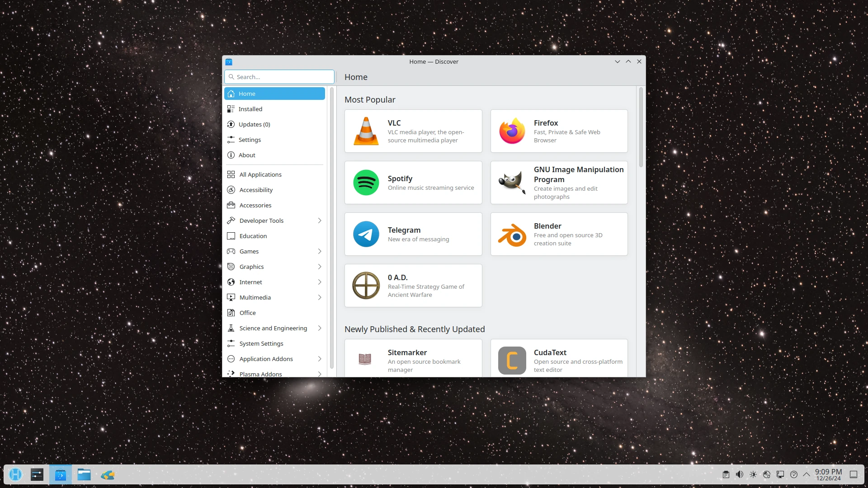The image size is (868, 488).
Task: Click the volume icon in system tray
Action: [x=740, y=474]
